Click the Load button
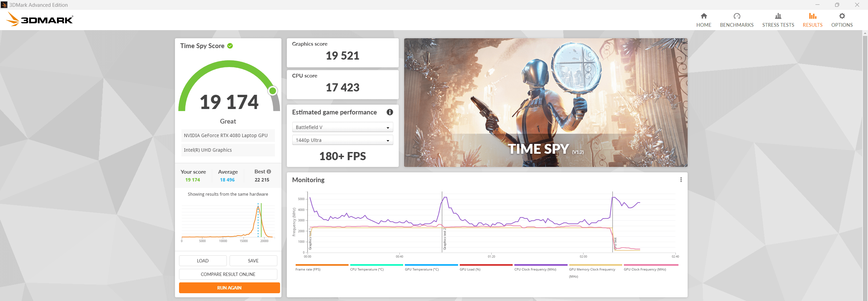The height and width of the screenshot is (301, 868). pyautogui.click(x=203, y=261)
